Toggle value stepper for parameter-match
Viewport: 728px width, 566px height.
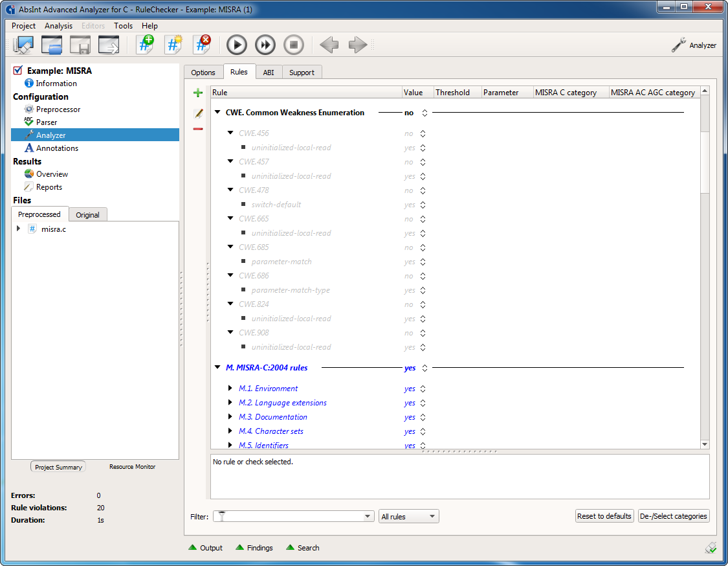tap(423, 262)
